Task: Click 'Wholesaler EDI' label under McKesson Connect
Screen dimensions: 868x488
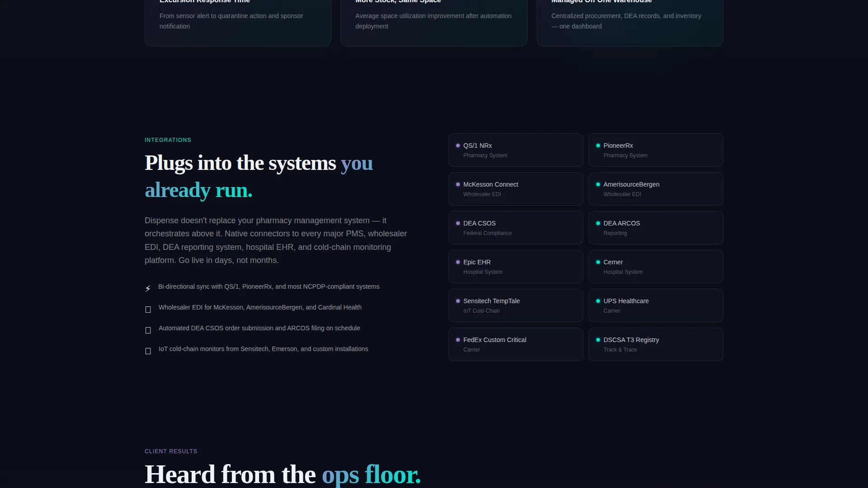Action: 482,194
